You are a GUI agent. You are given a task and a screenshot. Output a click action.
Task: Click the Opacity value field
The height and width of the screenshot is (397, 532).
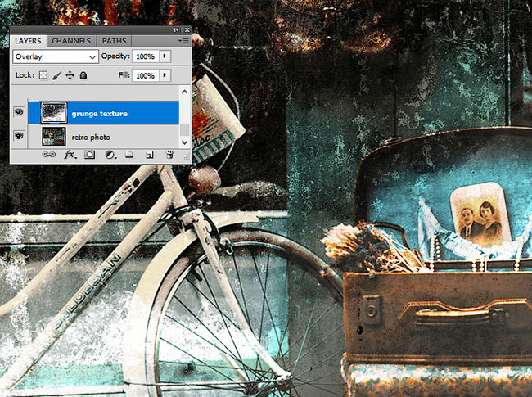click(146, 56)
